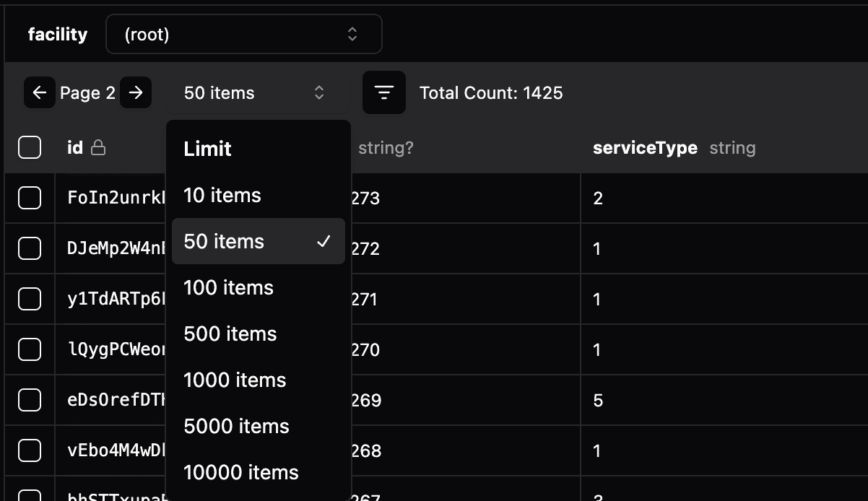Go to the previous page arrow
The image size is (868, 501).
[x=40, y=93]
